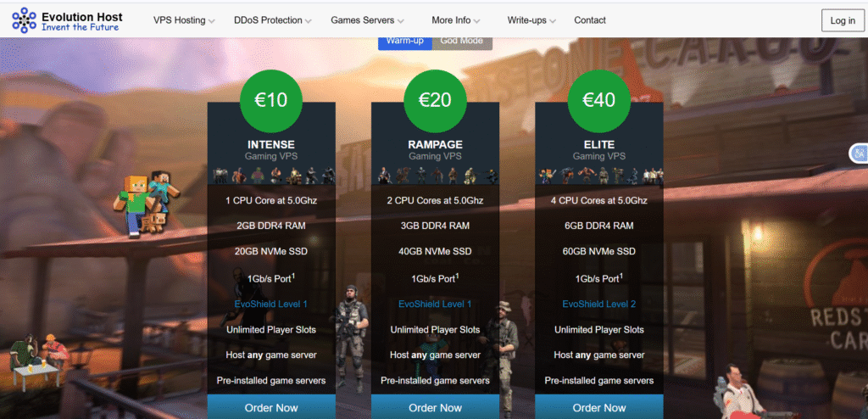Switch pricing to Warm-up mode

click(x=404, y=42)
